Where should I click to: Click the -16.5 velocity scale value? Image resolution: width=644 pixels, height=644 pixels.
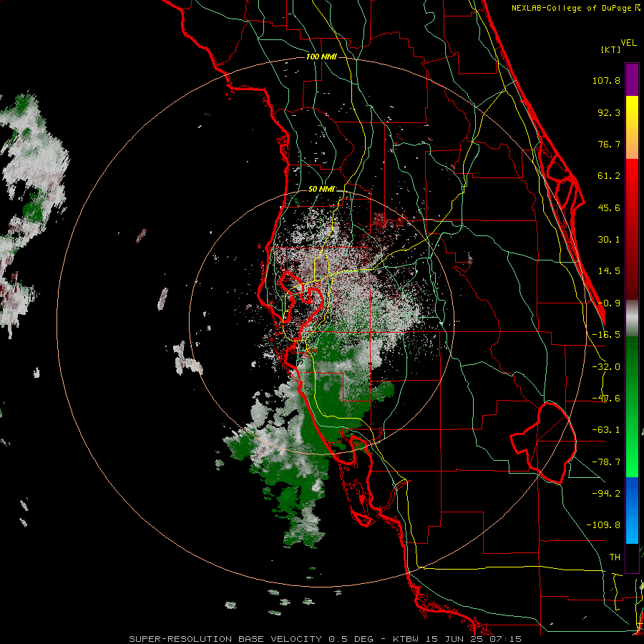pyautogui.click(x=606, y=335)
